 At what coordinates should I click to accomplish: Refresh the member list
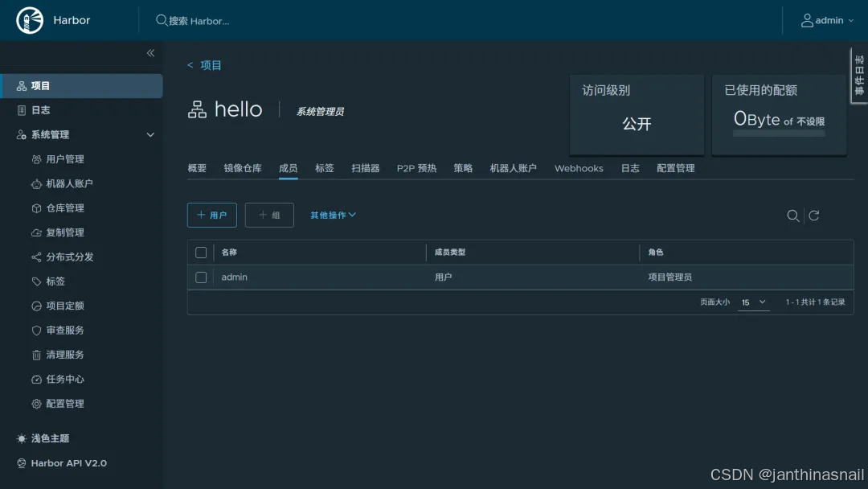pyautogui.click(x=813, y=216)
